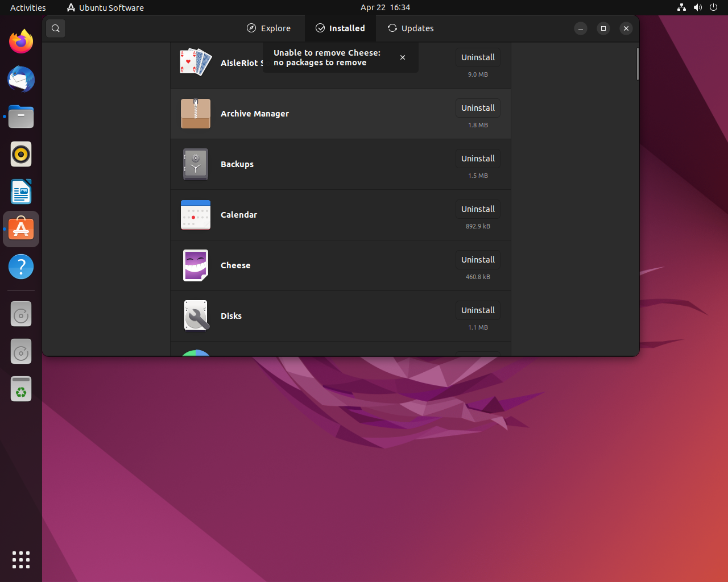Screen dimensions: 728x582
Task: Uninstall Calendar
Action: [x=478, y=209]
